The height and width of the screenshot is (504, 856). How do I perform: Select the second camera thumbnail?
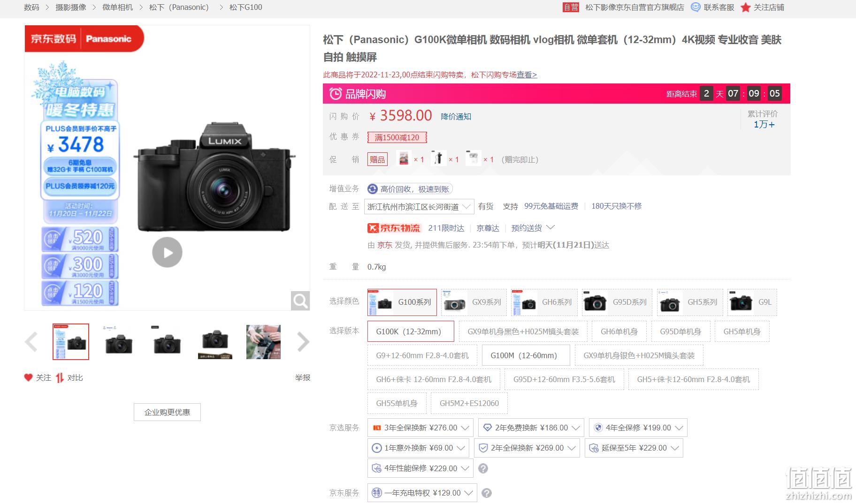[x=119, y=342]
